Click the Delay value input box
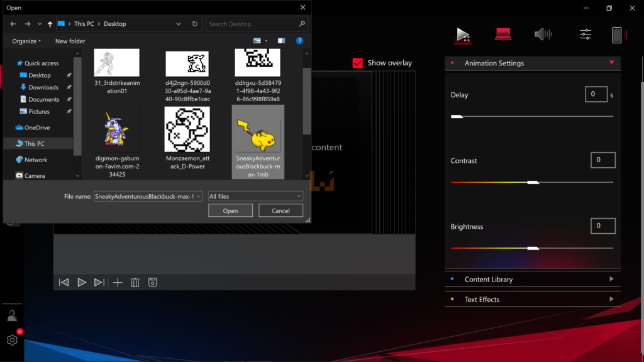This screenshot has width=644, height=362. tap(596, 94)
